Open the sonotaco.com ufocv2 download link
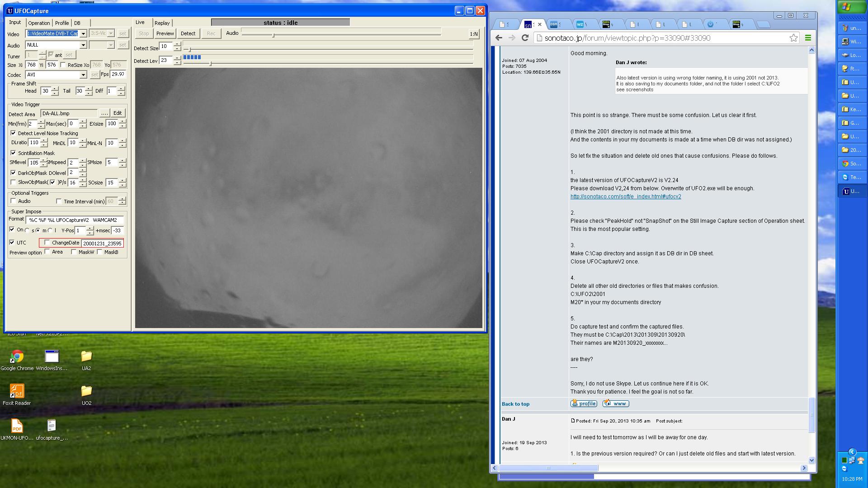Image resolution: width=868 pixels, height=488 pixels. coord(625,197)
